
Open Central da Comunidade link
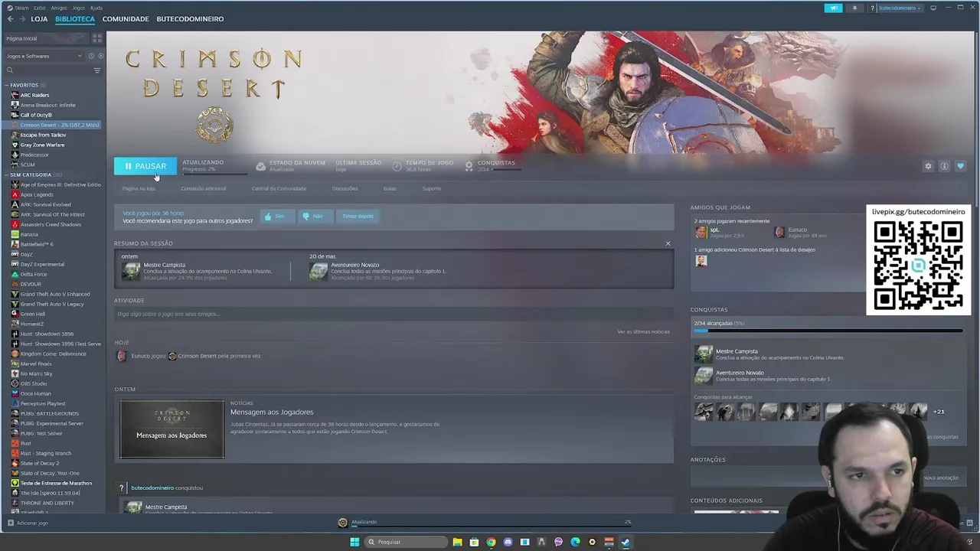pos(279,188)
